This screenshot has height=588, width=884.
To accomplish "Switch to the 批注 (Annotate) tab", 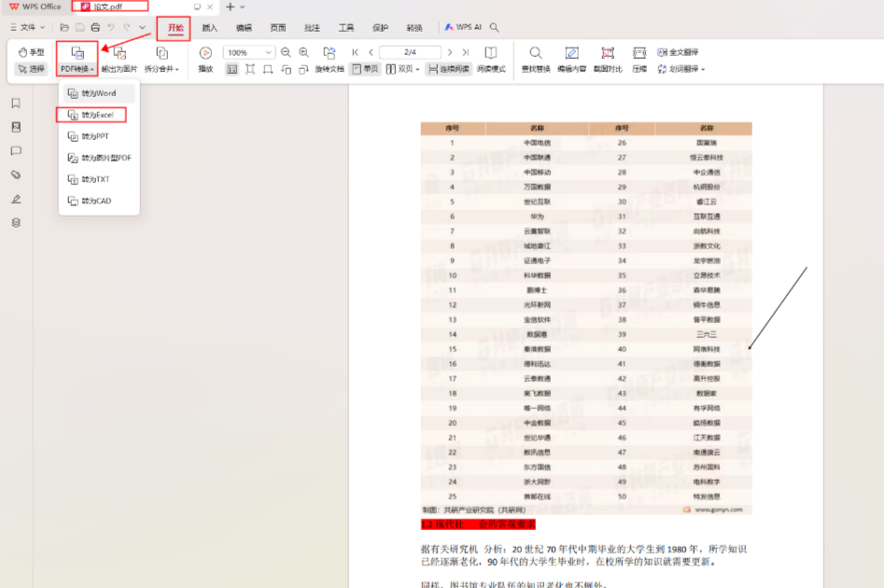I will (x=312, y=28).
